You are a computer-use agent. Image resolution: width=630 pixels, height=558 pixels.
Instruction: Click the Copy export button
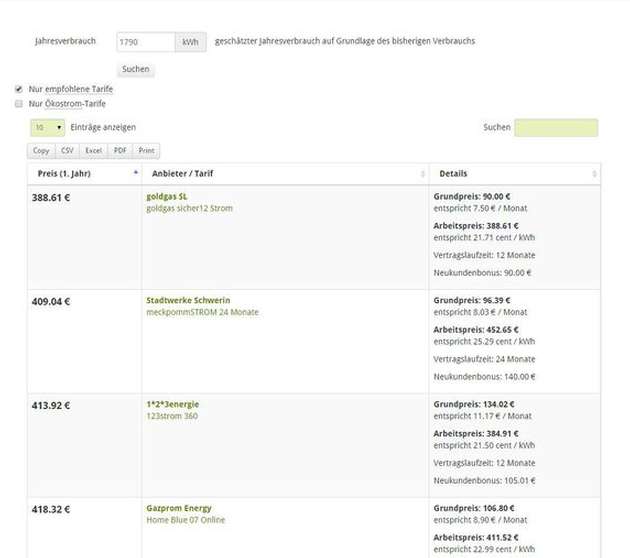tap(41, 151)
